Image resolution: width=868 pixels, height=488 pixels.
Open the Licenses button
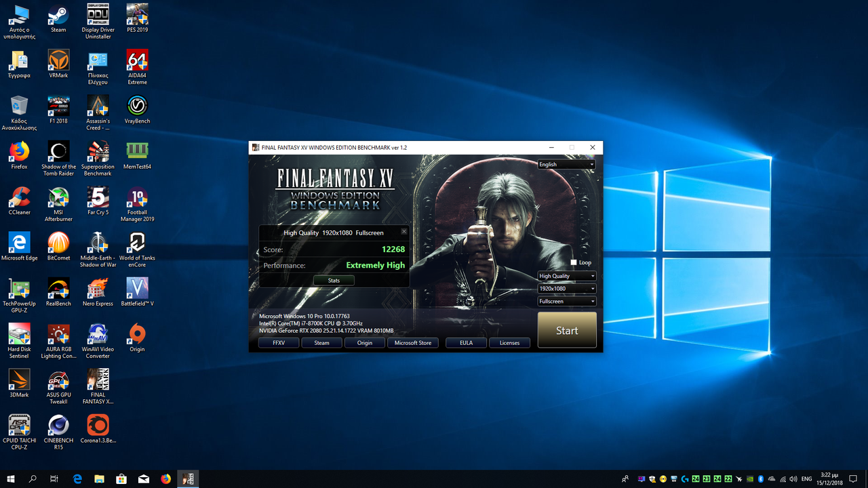click(x=509, y=343)
